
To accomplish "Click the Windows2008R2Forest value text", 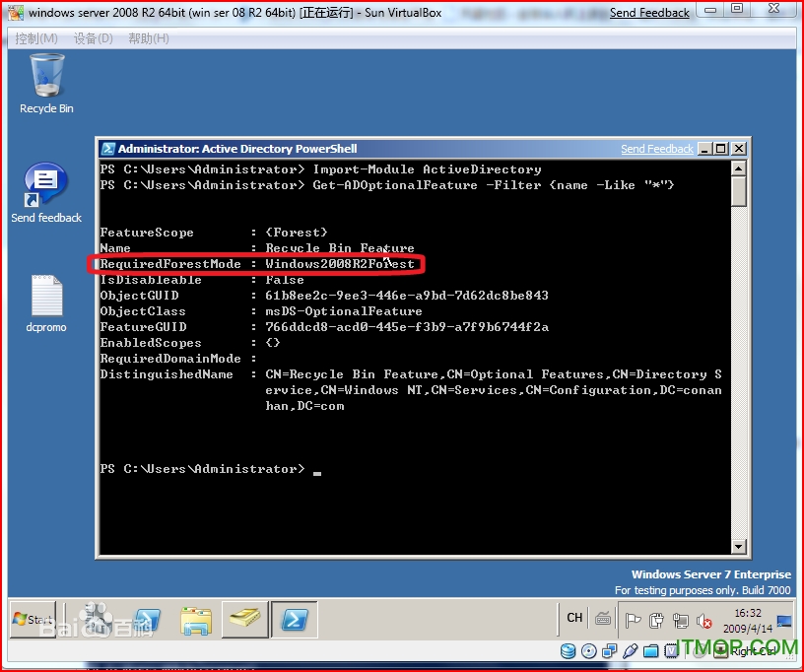I will 340,264.
